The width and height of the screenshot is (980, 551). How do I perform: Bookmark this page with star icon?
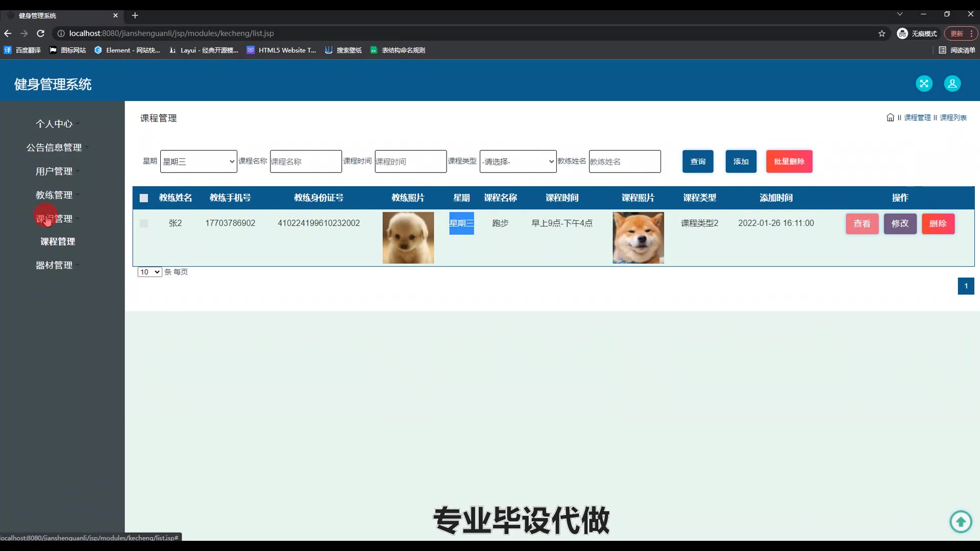click(x=881, y=34)
